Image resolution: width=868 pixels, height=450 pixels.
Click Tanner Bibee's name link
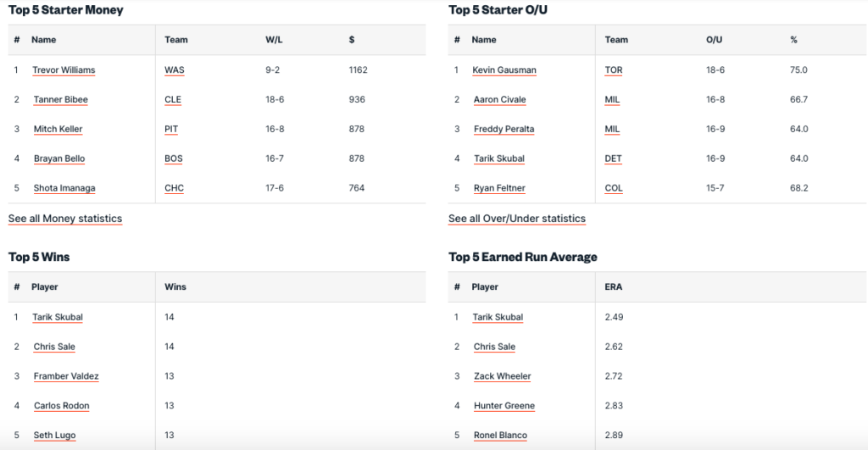point(60,100)
